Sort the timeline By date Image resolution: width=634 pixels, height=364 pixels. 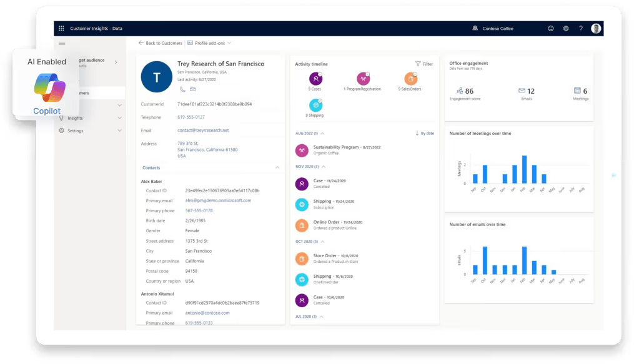click(x=425, y=134)
